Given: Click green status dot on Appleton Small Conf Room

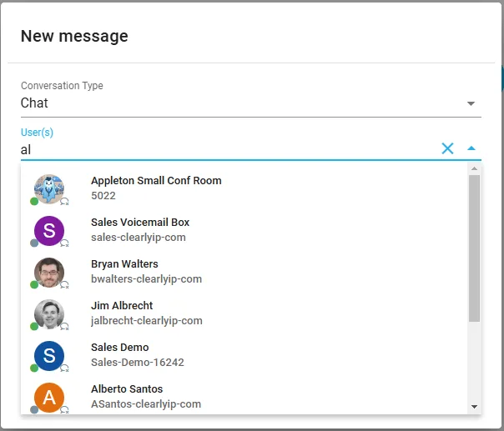Looking at the screenshot, I should click(34, 202).
